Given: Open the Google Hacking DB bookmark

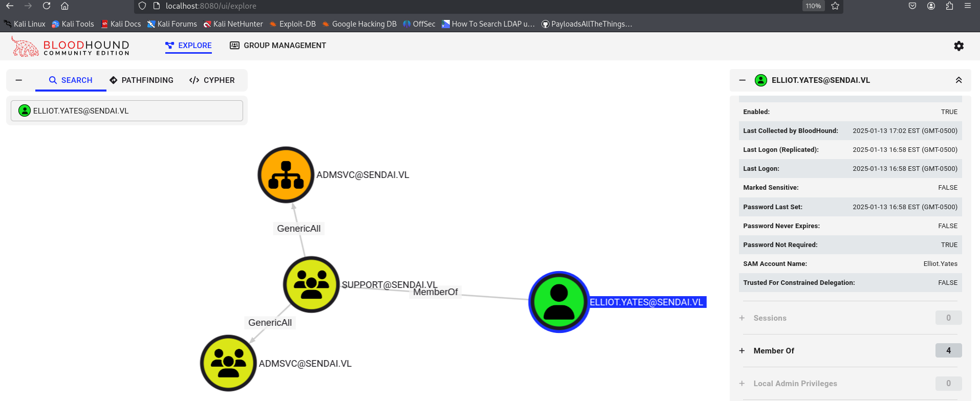Looking at the screenshot, I should point(359,24).
